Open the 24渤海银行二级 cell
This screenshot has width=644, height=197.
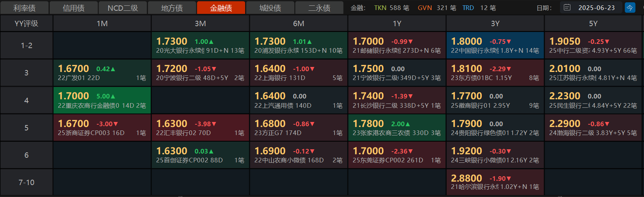coord(593,128)
